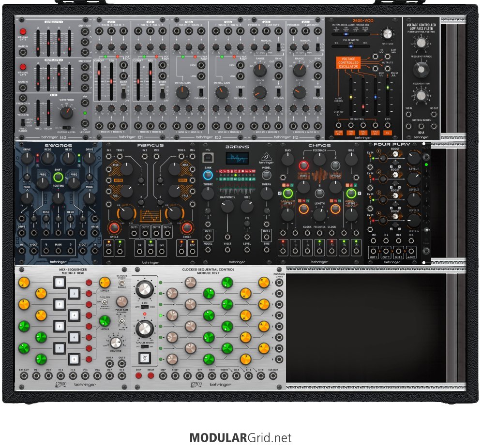Turn the LFO Waveform knob
The width and height of the screenshot is (482, 448).
coord(66,113)
